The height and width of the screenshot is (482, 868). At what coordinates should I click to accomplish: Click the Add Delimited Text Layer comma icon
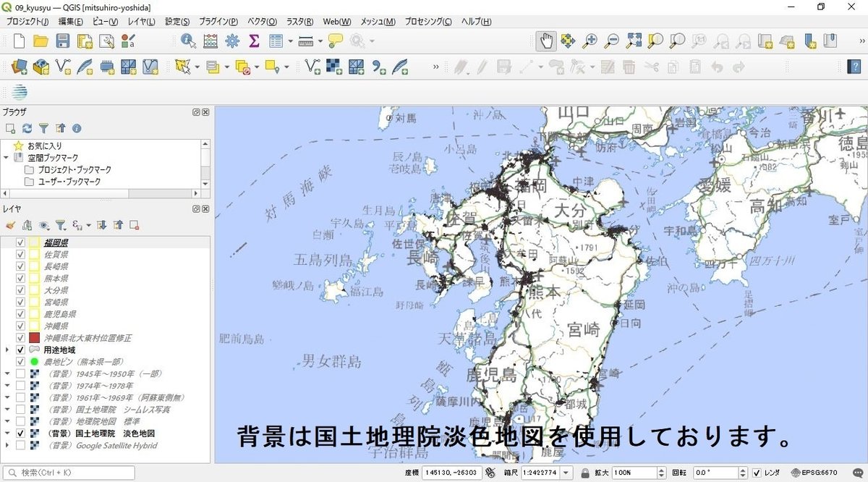point(378,67)
